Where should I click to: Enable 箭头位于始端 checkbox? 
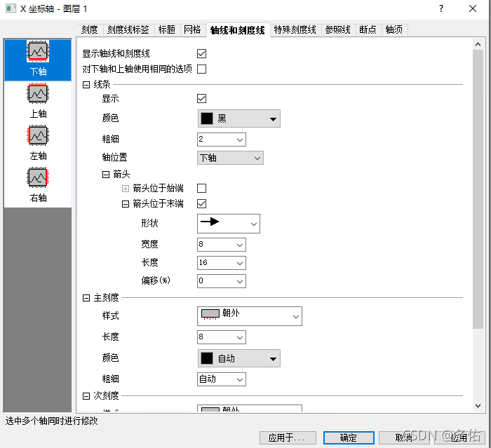pos(202,188)
